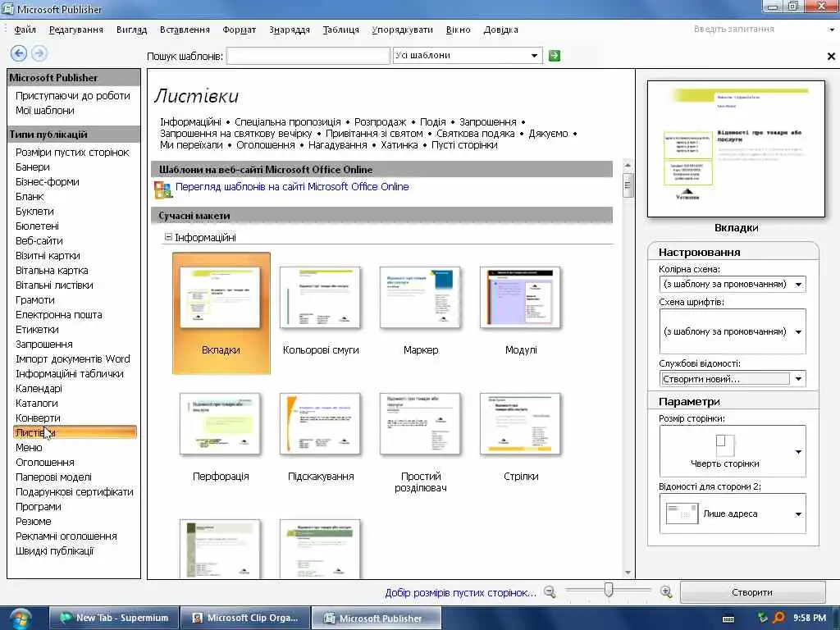Switch to Microsoft Clip Organizer taskbar button
This screenshot has width=840, height=630.
click(244, 618)
